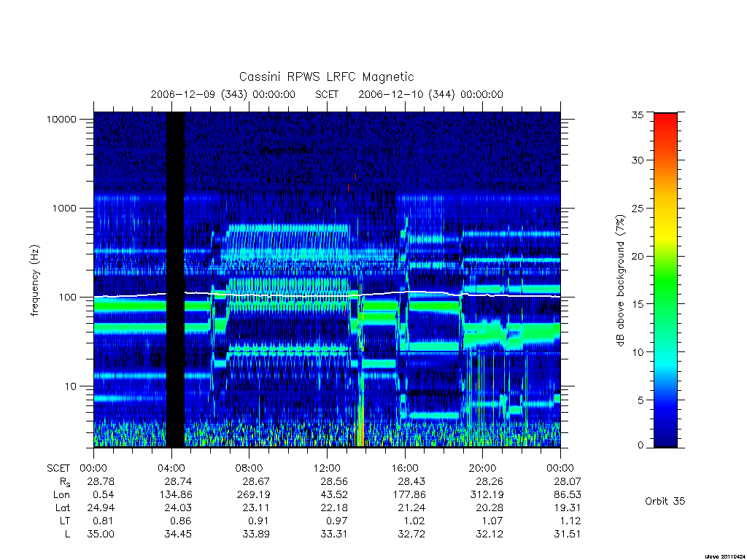
Task: Click the Lon value '134.86'
Action: pyautogui.click(x=175, y=495)
